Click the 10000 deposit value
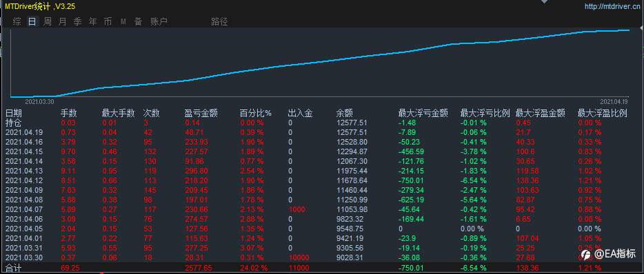This screenshot has width=644, height=274. [x=299, y=257]
